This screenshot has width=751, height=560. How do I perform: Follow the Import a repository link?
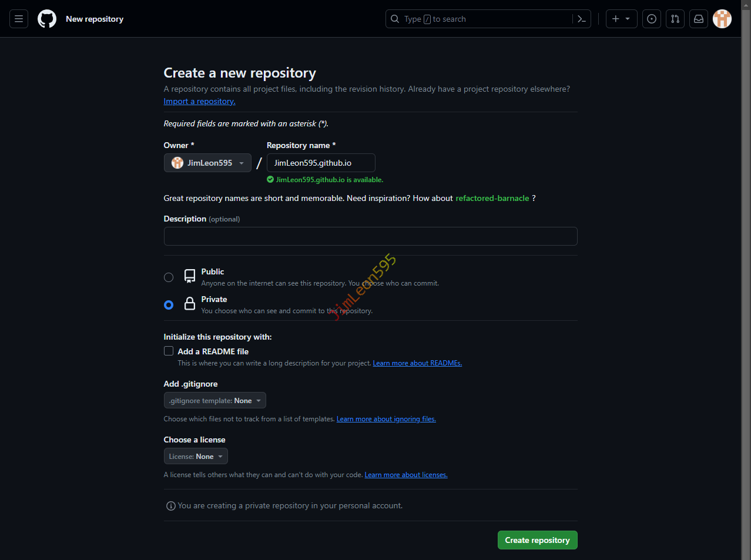pyautogui.click(x=199, y=101)
